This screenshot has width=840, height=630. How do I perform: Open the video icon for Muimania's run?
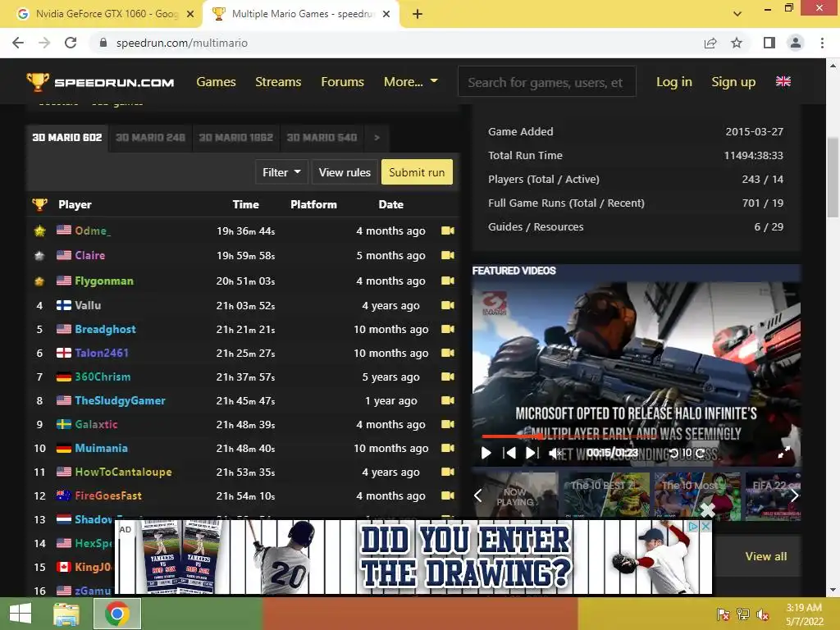[x=447, y=448]
